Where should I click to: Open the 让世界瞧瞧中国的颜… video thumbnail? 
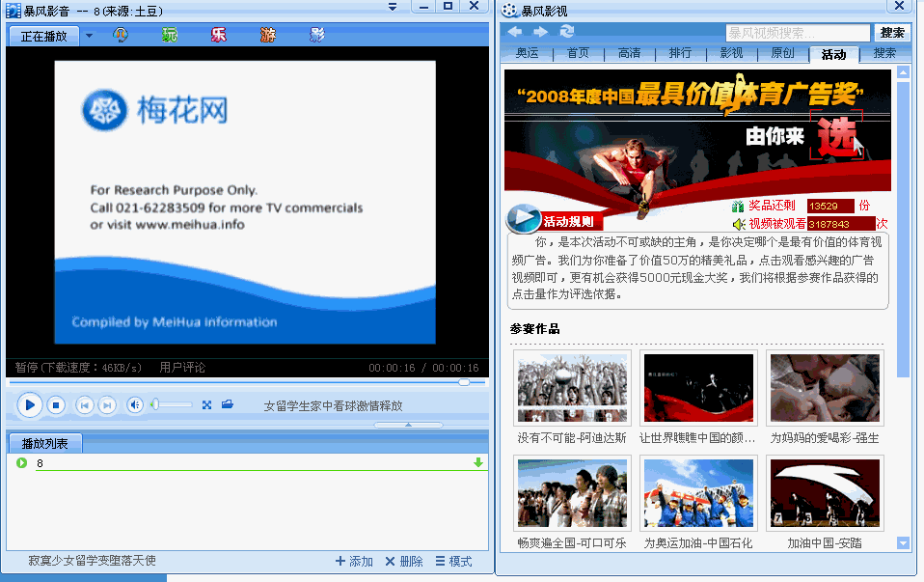pos(698,387)
